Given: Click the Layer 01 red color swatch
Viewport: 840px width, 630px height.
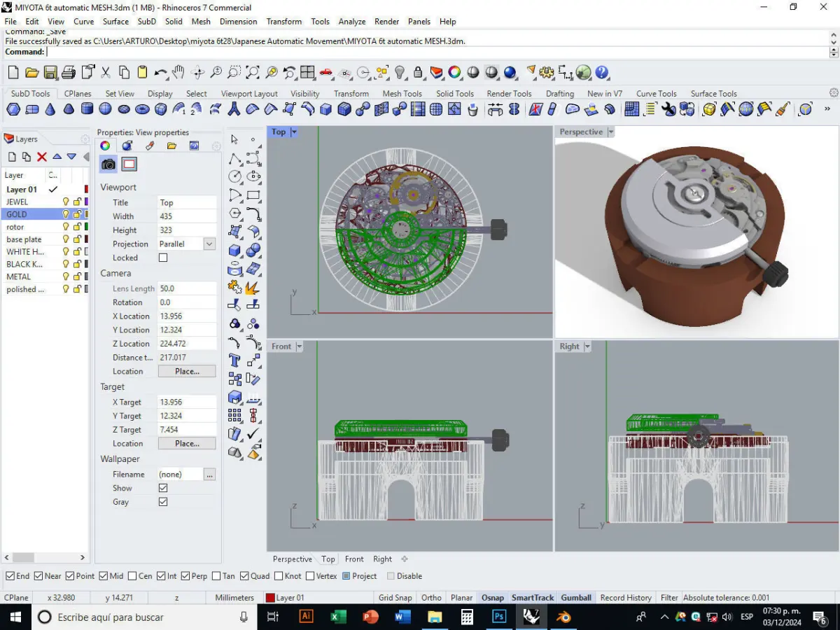Looking at the screenshot, I should coord(87,189).
